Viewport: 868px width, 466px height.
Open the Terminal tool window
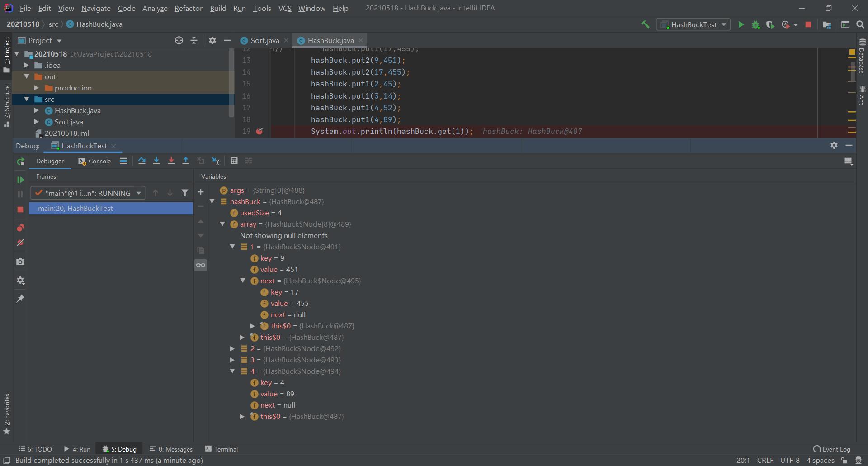[x=222, y=449]
